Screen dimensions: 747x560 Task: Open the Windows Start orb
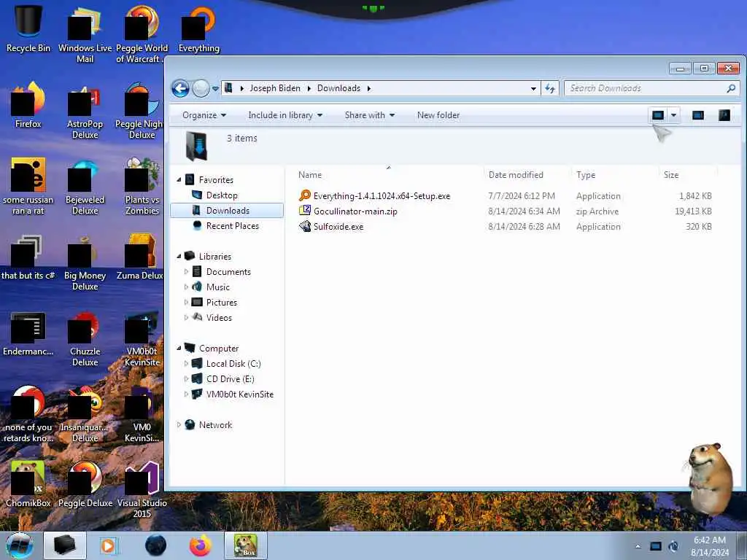click(x=20, y=545)
